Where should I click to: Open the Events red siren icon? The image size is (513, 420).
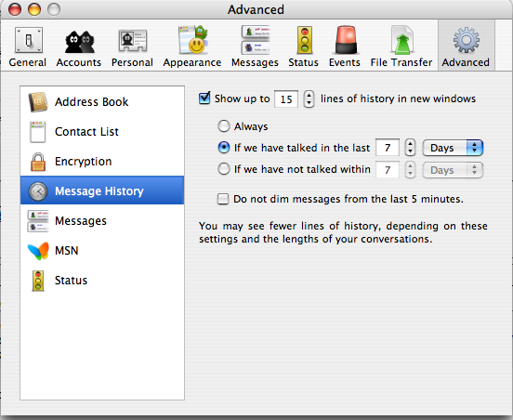(x=346, y=40)
